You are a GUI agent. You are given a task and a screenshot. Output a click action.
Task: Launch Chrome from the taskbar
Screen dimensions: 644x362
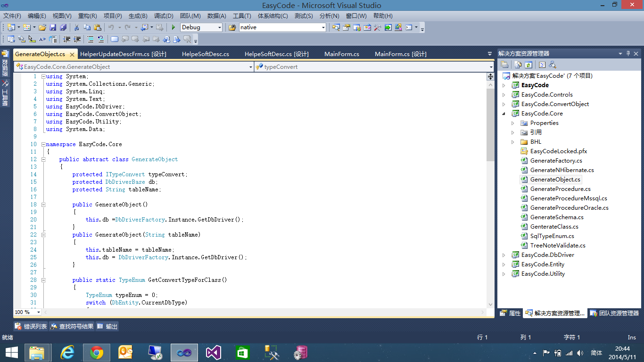(97, 352)
